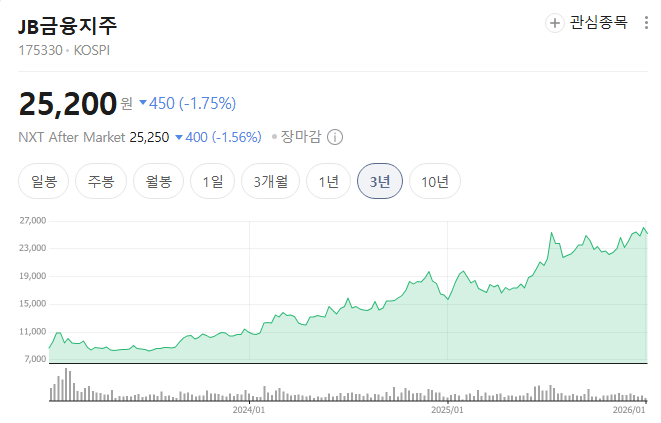The height and width of the screenshot is (423, 661).
Task: Click the plus icon beside 관심종목
Action: [555, 23]
